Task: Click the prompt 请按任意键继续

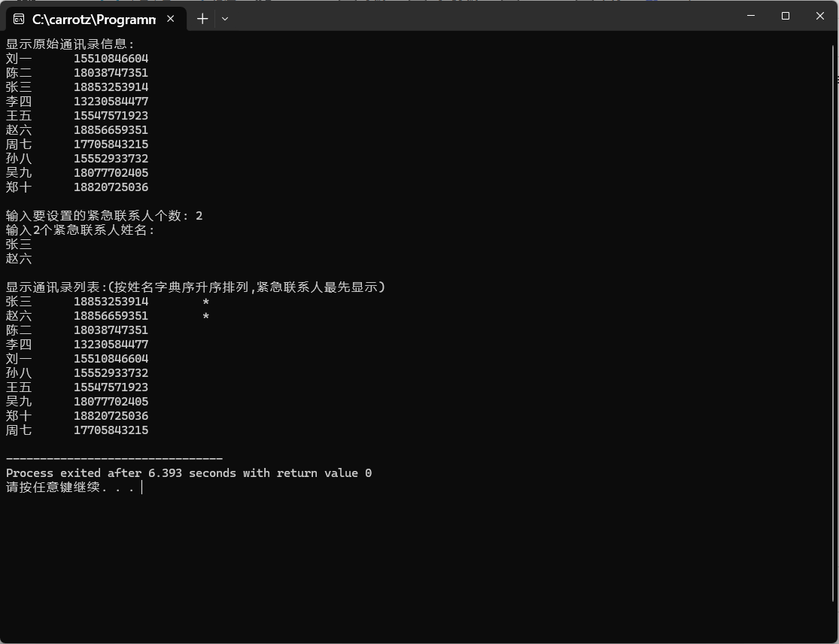Action: tap(69, 488)
